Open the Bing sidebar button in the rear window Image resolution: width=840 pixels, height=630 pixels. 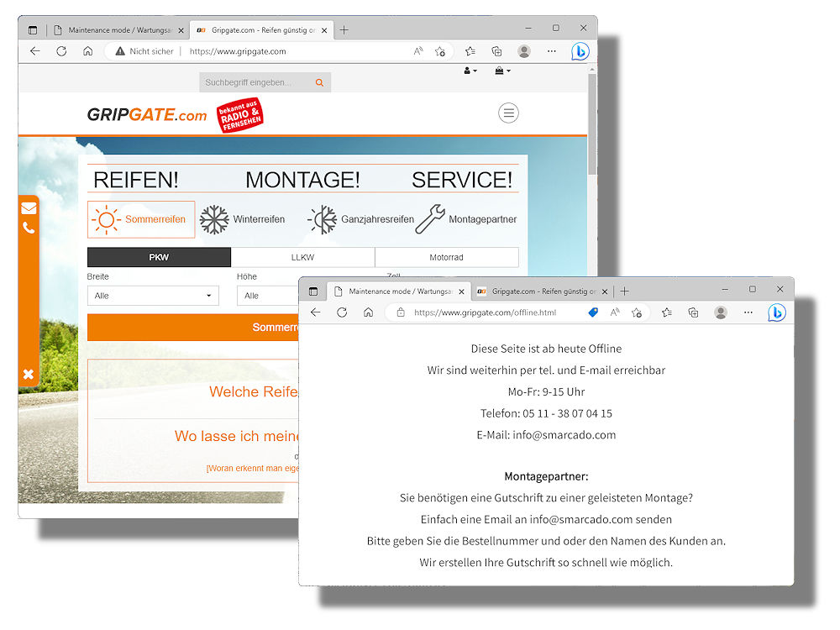tap(580, 51)
